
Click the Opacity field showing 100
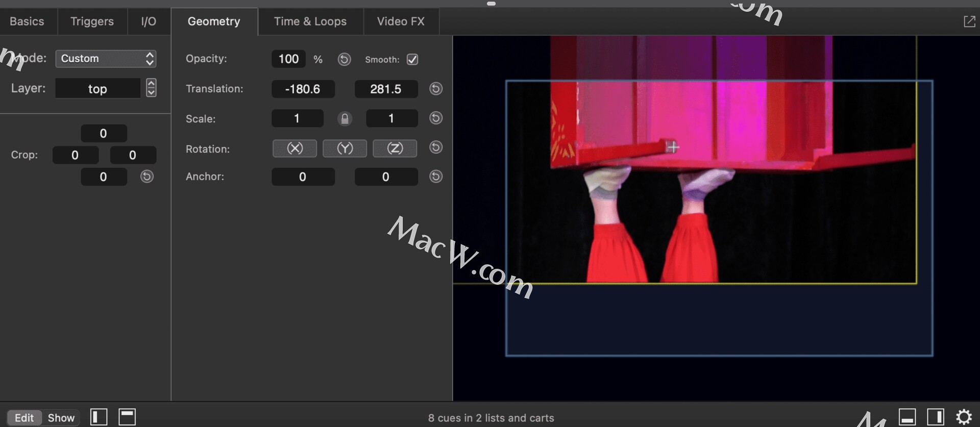tap(288, 59)
